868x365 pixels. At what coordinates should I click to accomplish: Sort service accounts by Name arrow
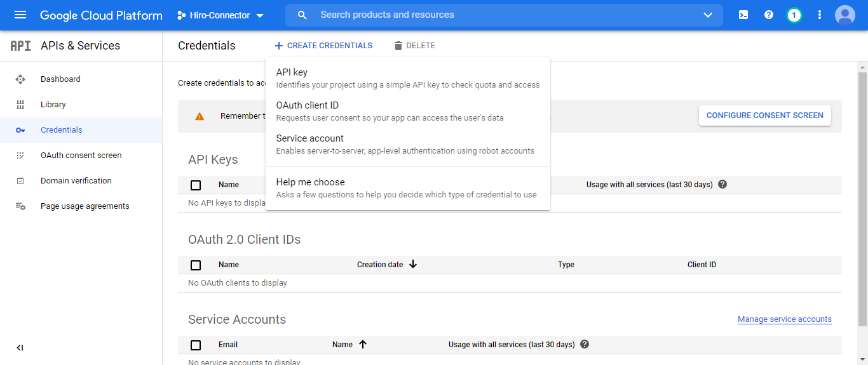(x=363, y=344)
